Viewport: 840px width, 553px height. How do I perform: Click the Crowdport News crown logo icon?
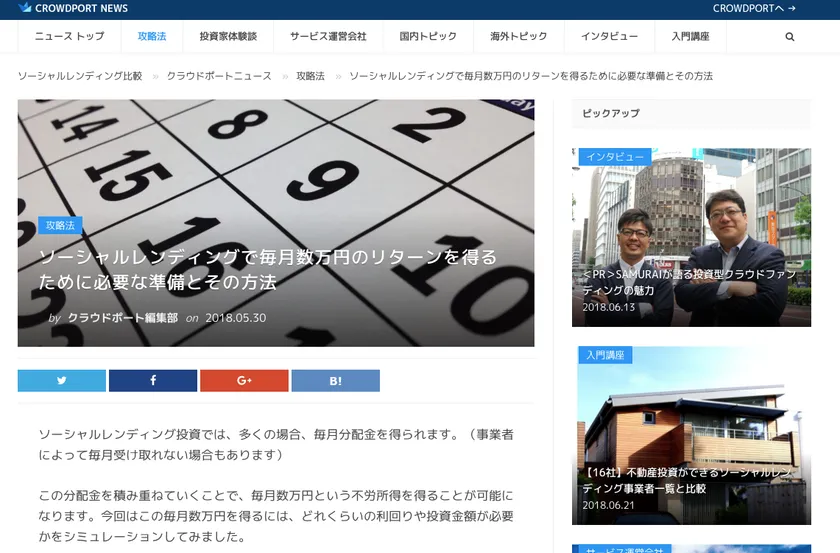tap(25, 7)
